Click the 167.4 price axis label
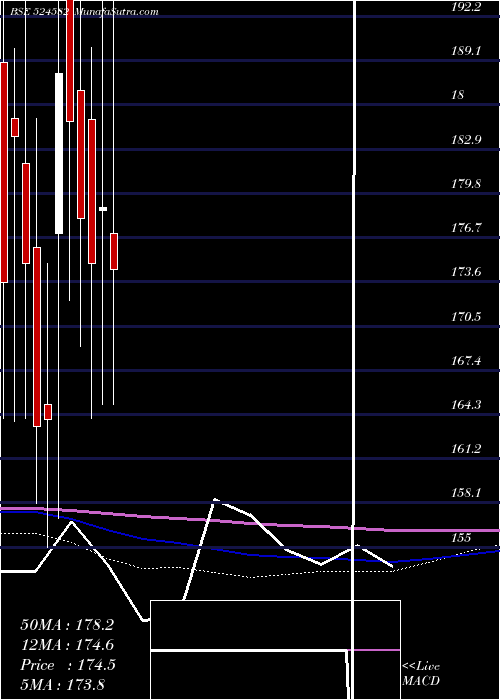Screen dimensions: 500x700 click(x=465, y=361)
